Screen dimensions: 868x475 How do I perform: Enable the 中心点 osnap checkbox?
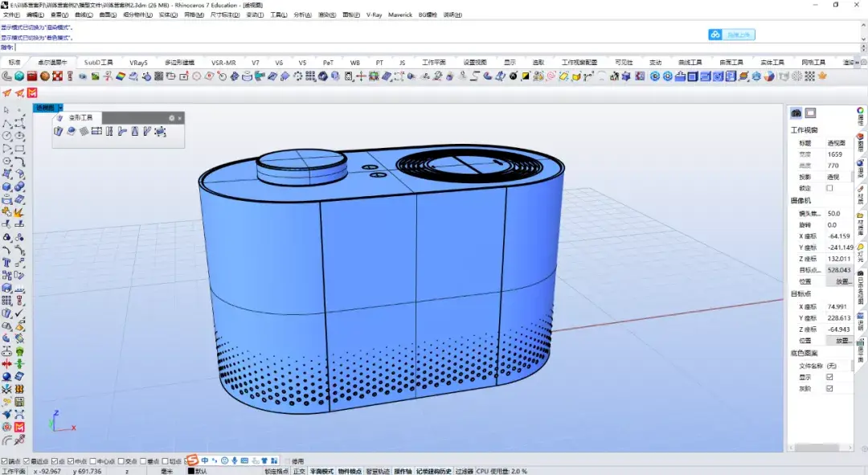pos(93,461)
